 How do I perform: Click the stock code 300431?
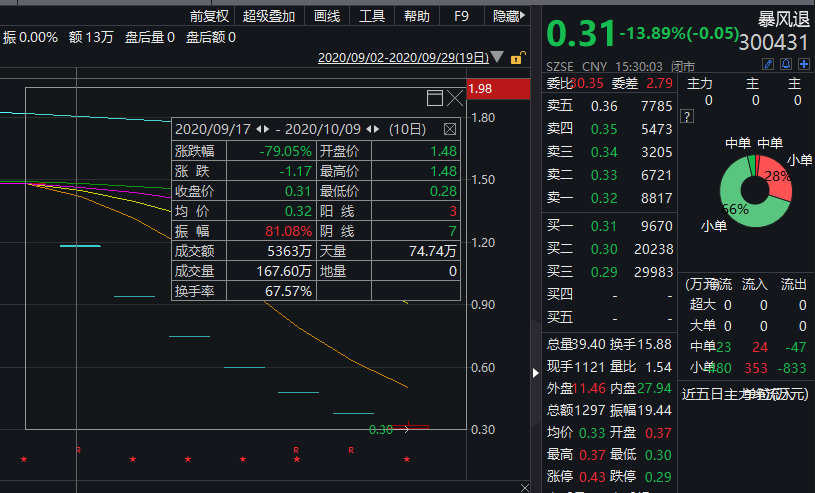[x=773, y=43]
